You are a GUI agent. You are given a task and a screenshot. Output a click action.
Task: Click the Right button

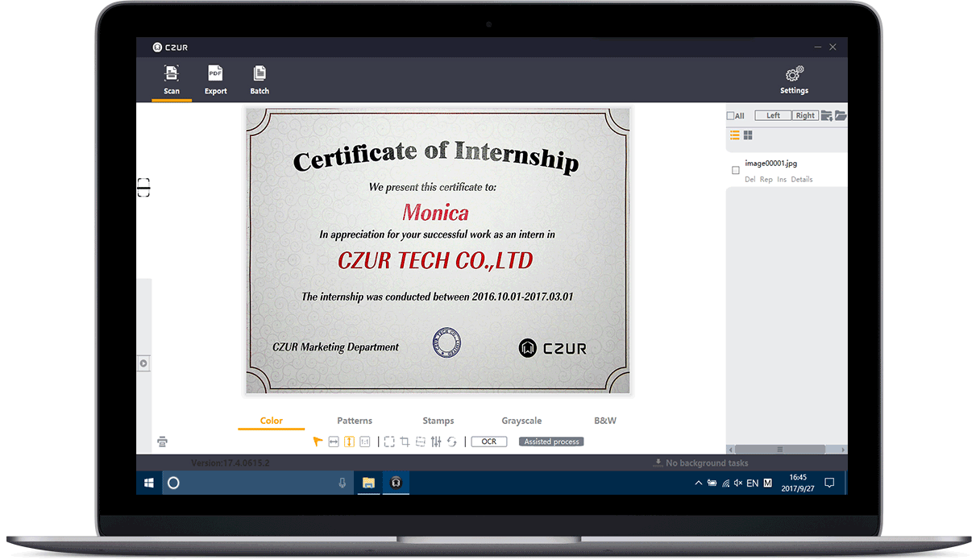pos(805,115)
